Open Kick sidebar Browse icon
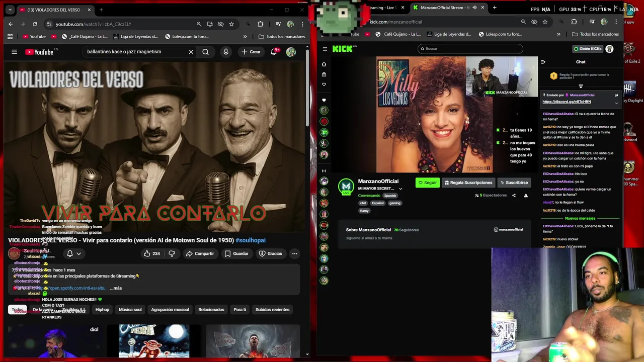The width and height of the screenshot is (644, 362). [324, 74]
